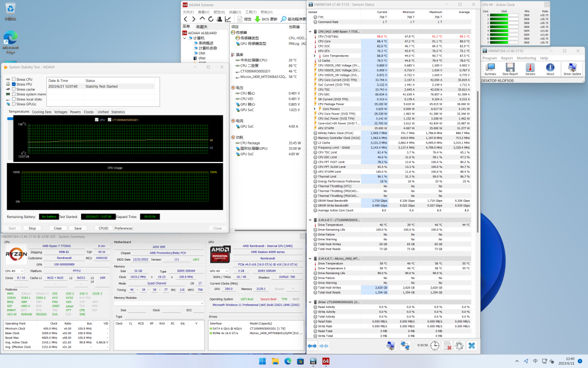This screenshot has height=368, width=588.
Task: Open HWiNFO Summary icon
Action: [x=490, y=68]
